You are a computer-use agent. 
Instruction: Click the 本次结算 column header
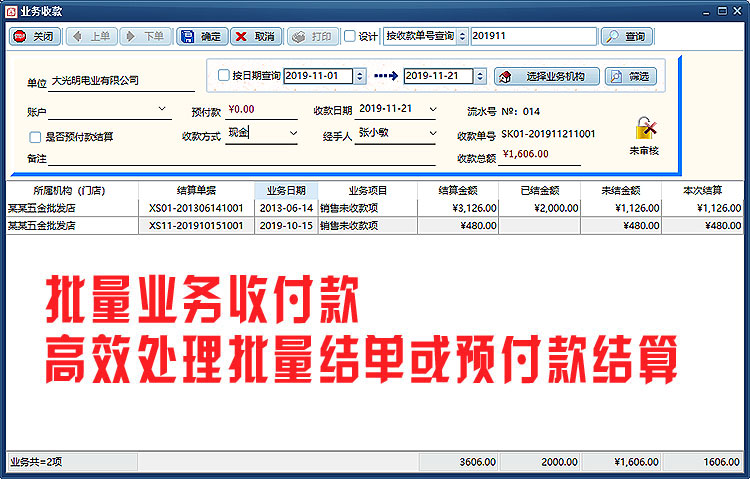point(702,190)
